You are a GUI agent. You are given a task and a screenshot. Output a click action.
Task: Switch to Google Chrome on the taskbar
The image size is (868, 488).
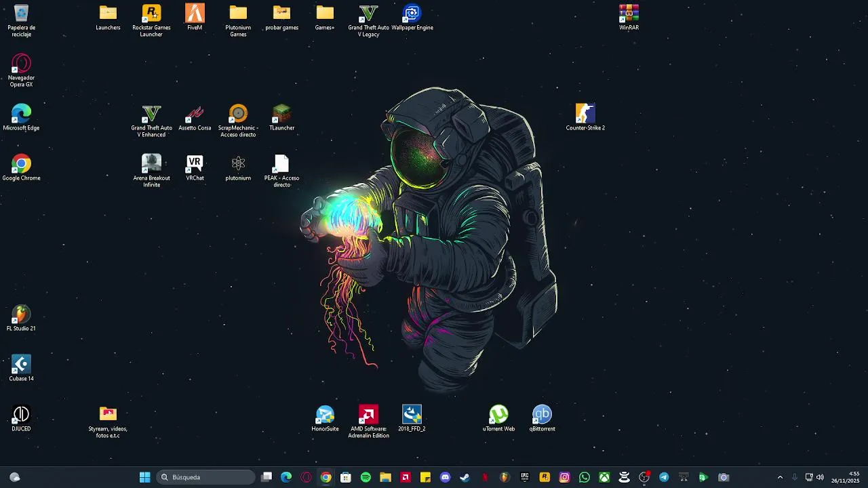tap(326, 477)
